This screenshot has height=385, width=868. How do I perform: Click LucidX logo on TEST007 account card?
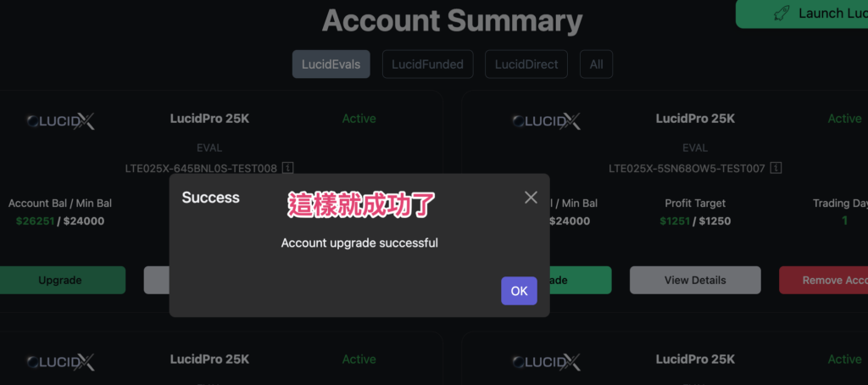[547, 120]
